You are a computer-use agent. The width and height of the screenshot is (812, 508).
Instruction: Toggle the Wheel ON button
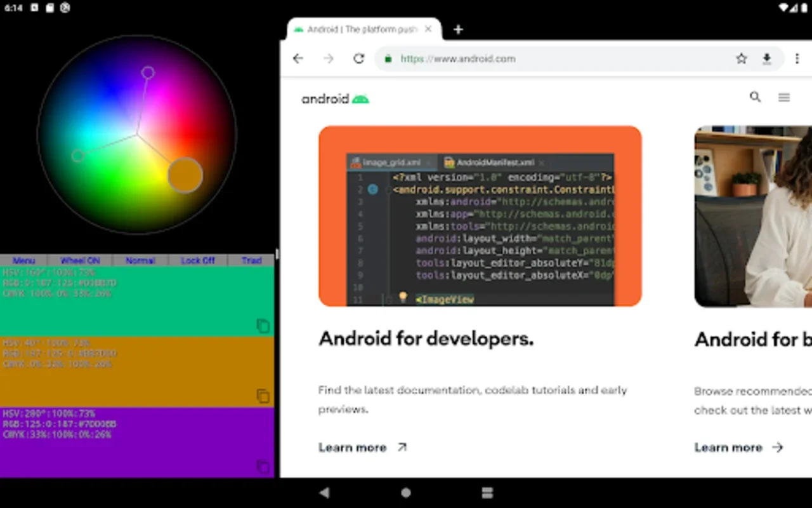(80, 260)
